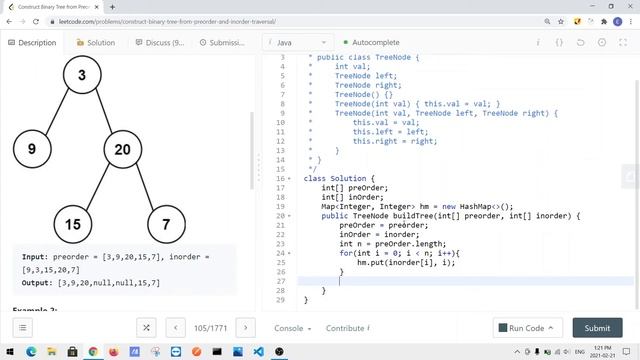
Task: Pick a random problem shuffle icon
Action: point(146,328)
